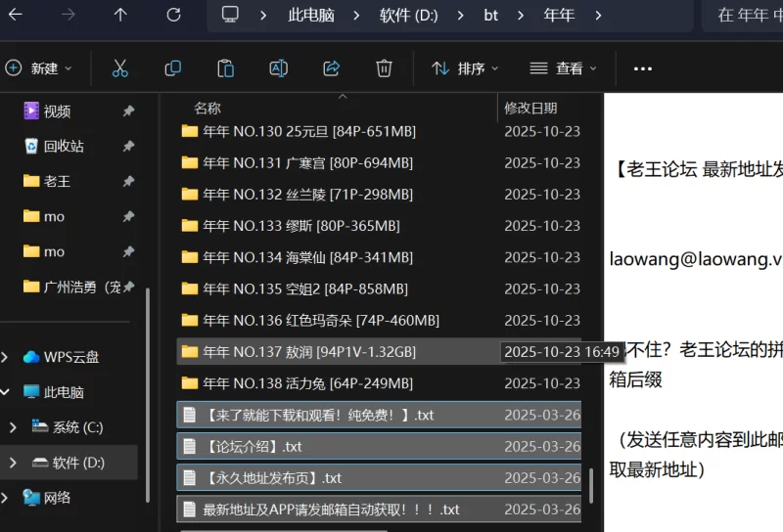Go up one level with up arrow
Image resolution: width=783 pixels, height=532 pixels.
coord(120,15)
